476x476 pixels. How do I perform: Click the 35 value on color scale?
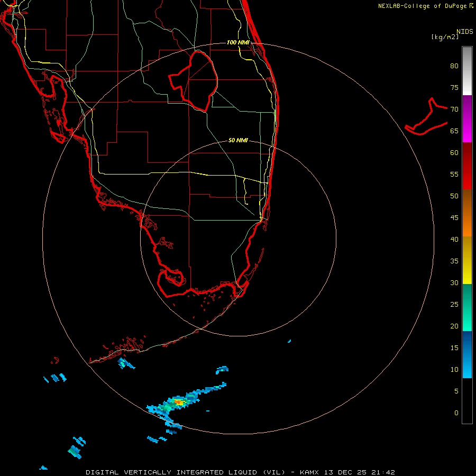[x=454, y=261]
